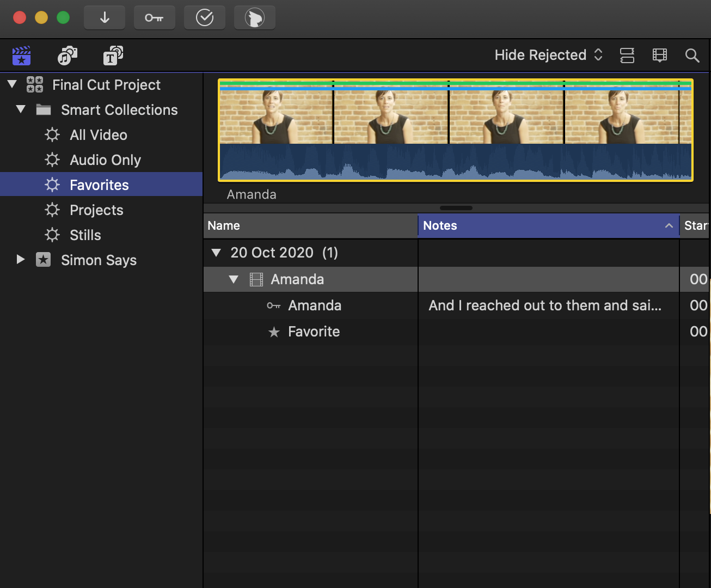The image size is (711, 588).
Task: Collapse the 20 Oct 2020 group
Action: pos(216,253)
